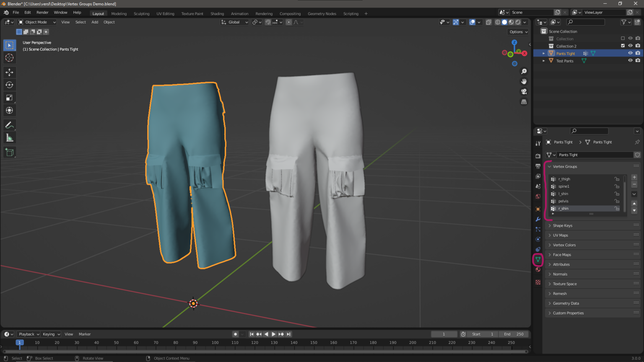Move vertex group up in list
Screen dimensions: 644x362
point(634,204)
